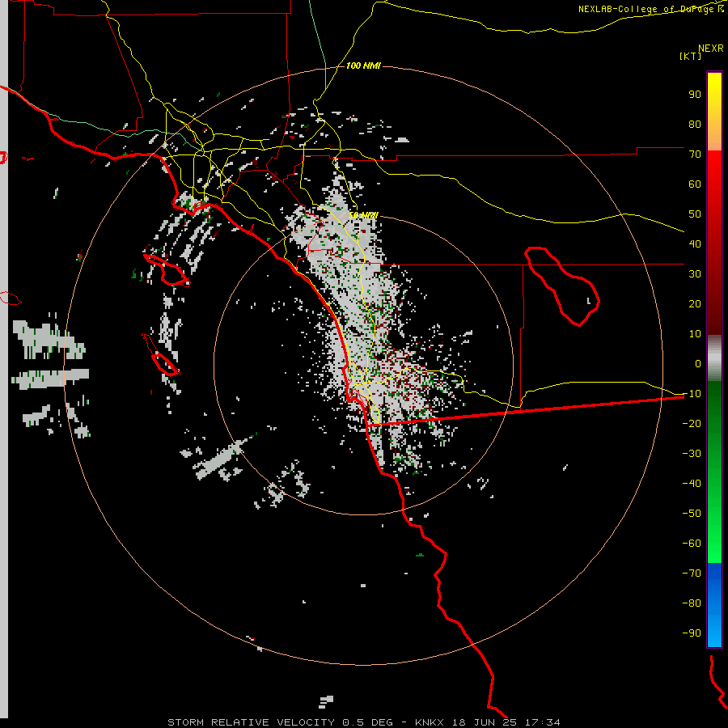Click the "50 NMI" range ring label

(363, 215)
